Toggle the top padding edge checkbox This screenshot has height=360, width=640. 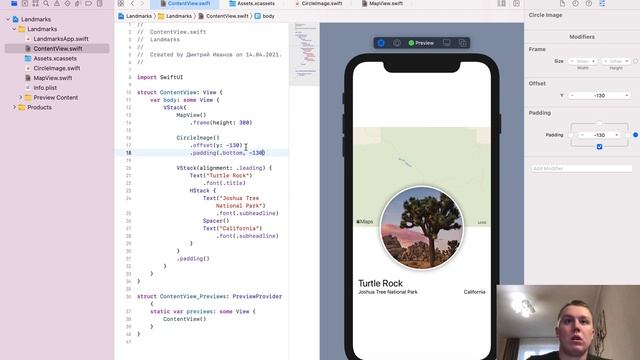599,123
